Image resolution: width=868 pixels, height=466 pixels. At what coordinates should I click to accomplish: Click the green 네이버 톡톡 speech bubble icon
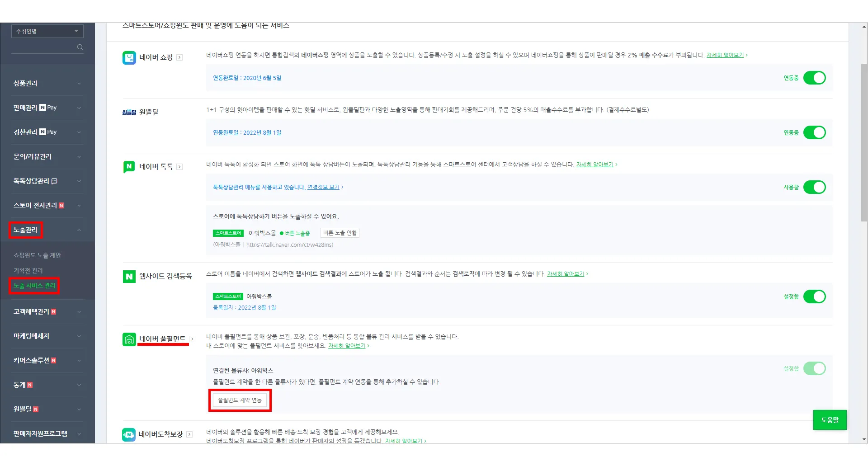129,167
